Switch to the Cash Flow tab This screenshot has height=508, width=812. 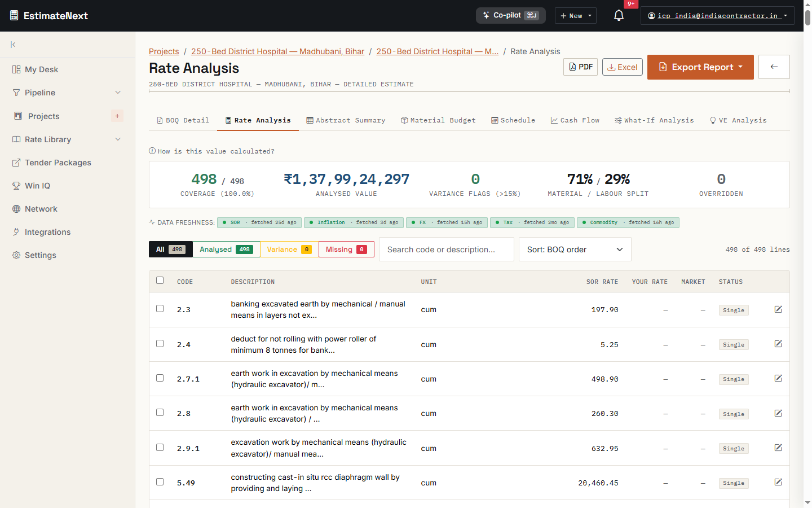pyautogui.click(x=575, y=120)
